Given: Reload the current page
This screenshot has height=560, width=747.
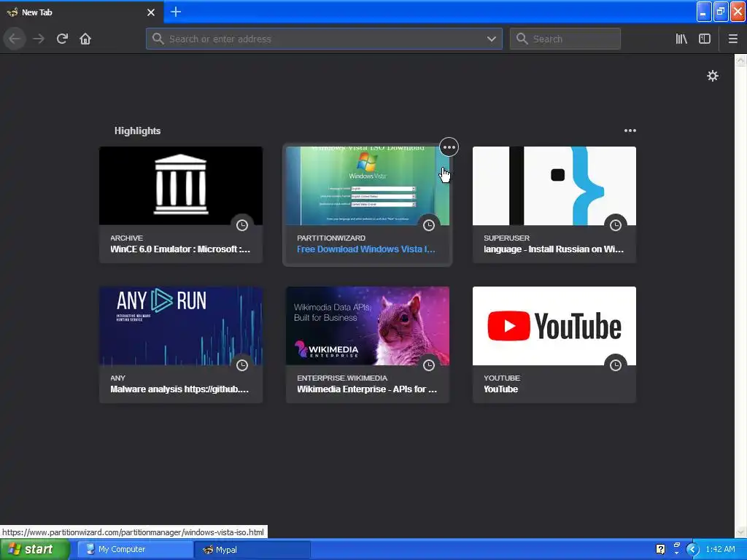Looking at the screenshot, I should tap(63, 39).
